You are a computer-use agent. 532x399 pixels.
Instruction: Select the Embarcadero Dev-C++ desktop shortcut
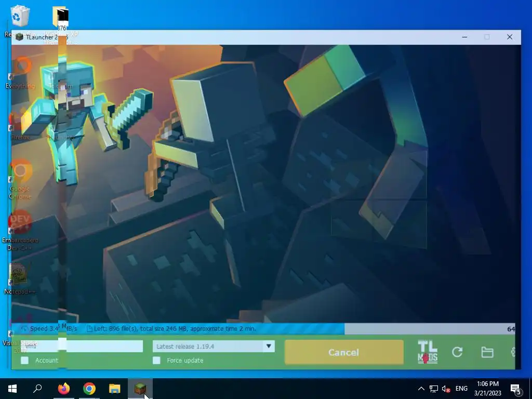(20, 231)
